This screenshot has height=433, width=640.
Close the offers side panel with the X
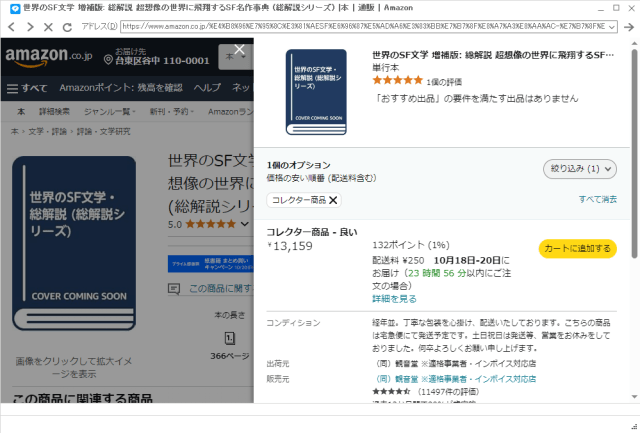[240, 50]
